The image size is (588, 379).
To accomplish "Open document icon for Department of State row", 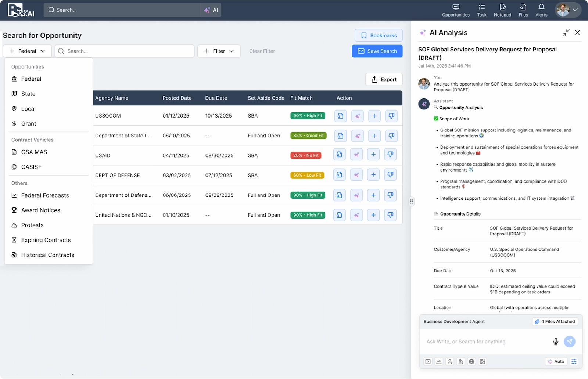I will coord(341,136).
